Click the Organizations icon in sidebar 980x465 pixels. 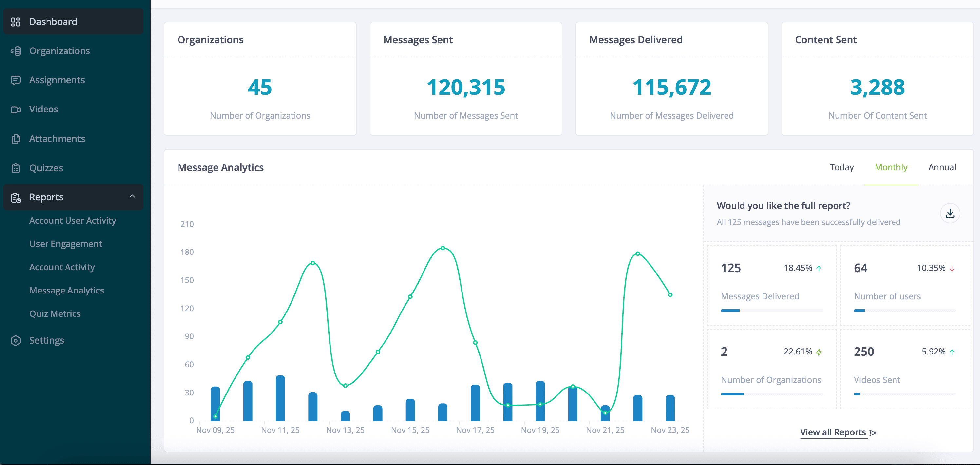[16, 51]
